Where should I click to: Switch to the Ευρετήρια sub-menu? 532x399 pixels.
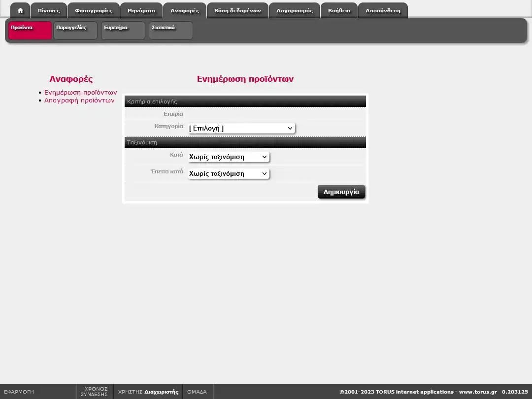[123, 31]
